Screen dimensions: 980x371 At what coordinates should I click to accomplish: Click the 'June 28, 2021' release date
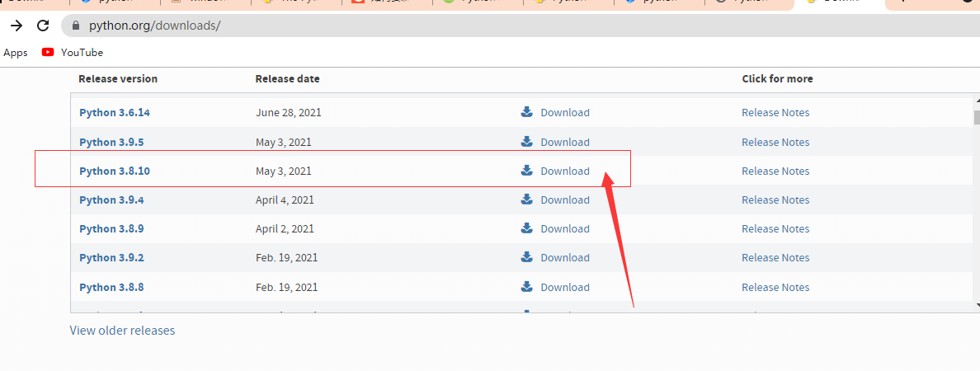(289, 112)
